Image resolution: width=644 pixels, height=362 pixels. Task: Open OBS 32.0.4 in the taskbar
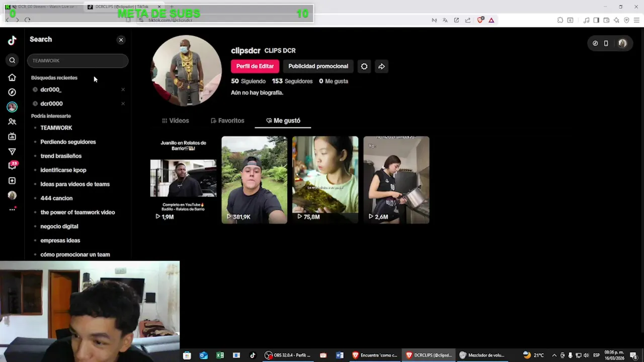pyautogui.click(x=288, y=355)
